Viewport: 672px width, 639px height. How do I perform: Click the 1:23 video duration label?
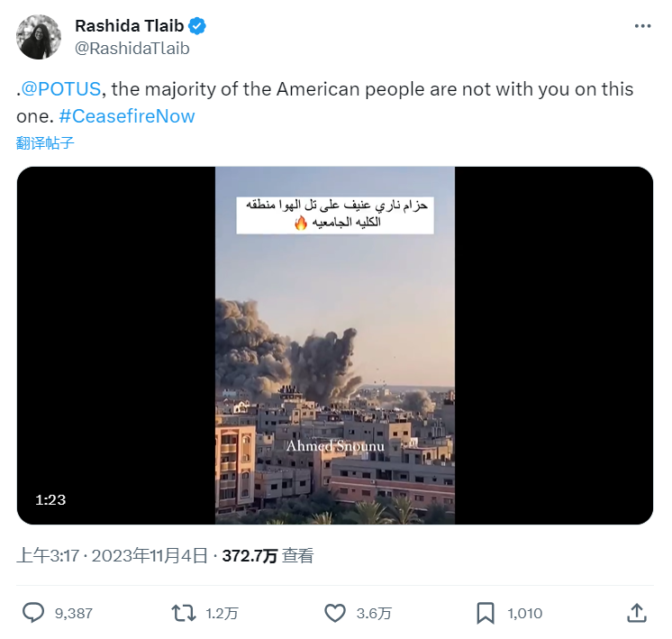point(50,499)
